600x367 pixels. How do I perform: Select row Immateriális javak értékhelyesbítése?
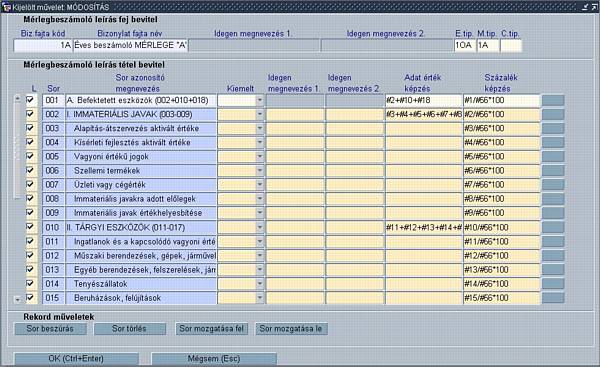141,213
